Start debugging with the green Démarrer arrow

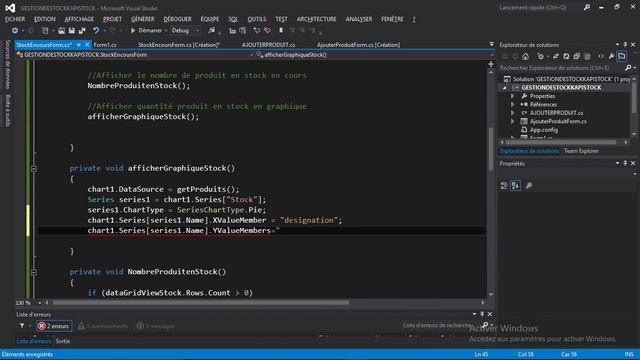click(x=133, y=31)
